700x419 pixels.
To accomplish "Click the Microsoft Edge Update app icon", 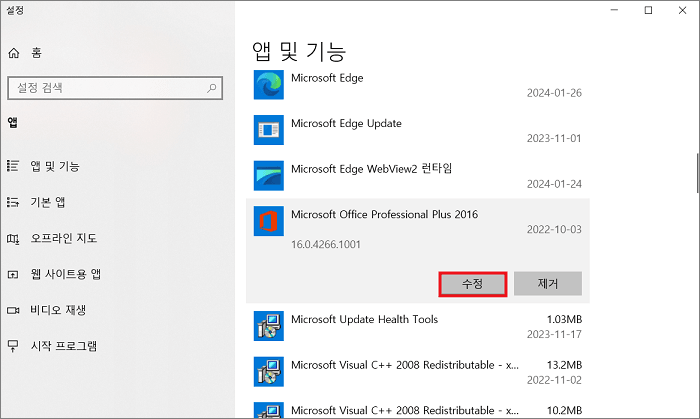I will [269, 130].
